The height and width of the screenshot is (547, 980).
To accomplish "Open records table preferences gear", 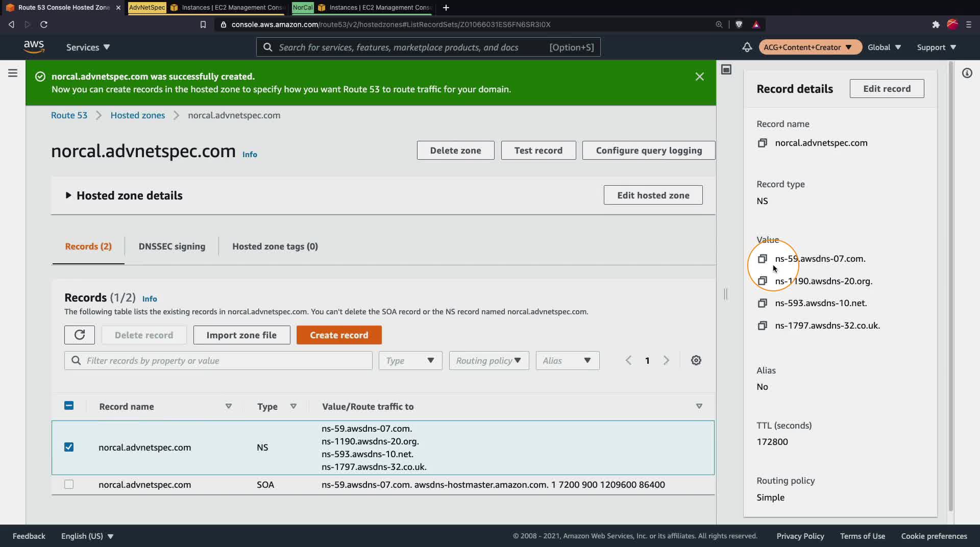I will (696, 360).
